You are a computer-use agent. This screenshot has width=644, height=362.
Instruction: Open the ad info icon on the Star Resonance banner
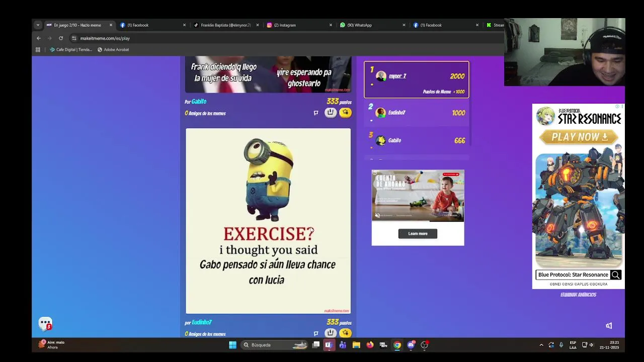click(618, 107)
